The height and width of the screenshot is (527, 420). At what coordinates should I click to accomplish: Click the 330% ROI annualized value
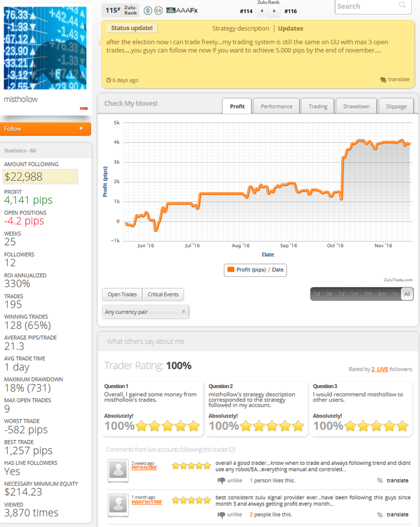click(x=17, y=284)
